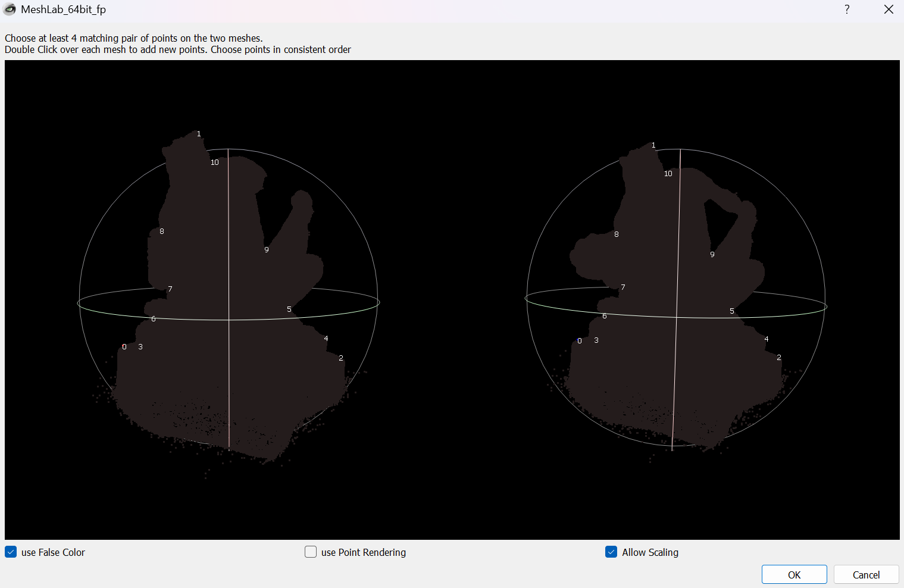The width and height of the screenshot is (904, 588).
Task: Select point marker 4 on right mesh
Action: pos(767,339)
